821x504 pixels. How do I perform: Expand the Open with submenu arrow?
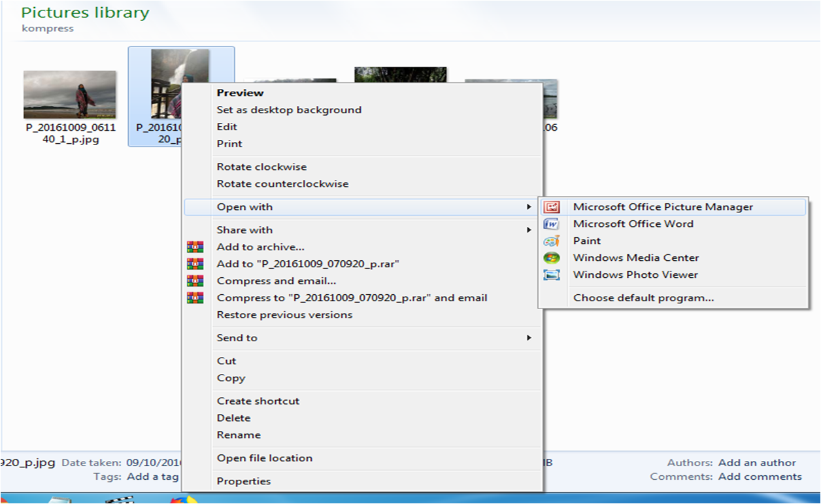pyautogui.click(x=529, y=207)
